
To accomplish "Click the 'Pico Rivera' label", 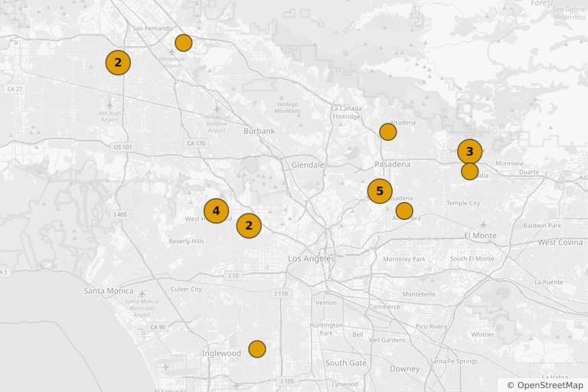I will (x=431, y=326).
